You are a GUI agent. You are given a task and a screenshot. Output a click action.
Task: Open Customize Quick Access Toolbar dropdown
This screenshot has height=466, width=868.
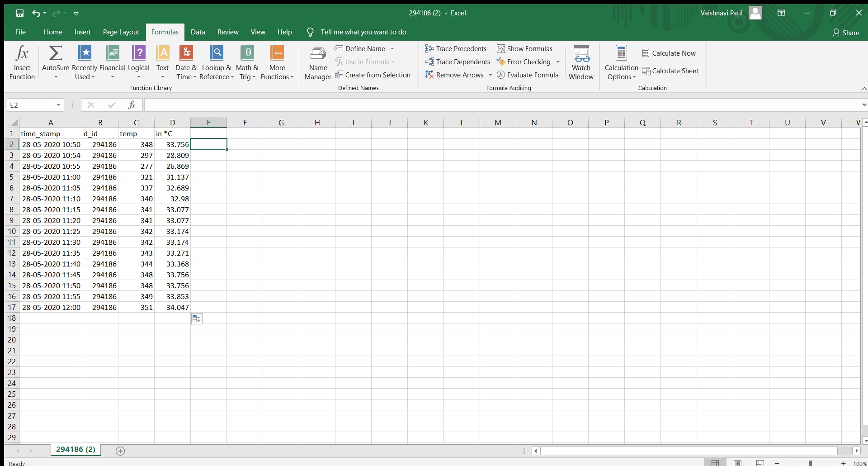pos(76,14)
